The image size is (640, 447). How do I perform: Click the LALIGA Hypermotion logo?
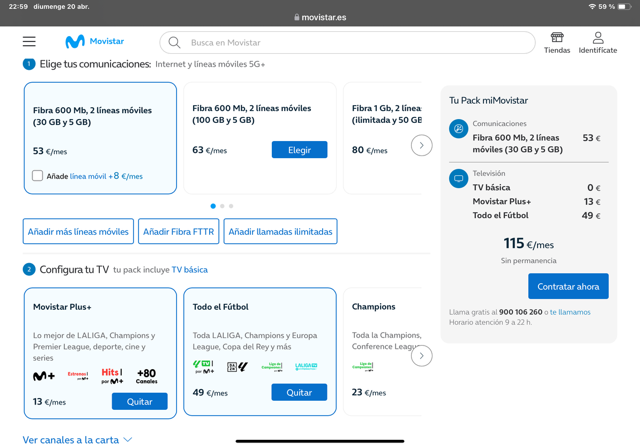tap(306, 367)
